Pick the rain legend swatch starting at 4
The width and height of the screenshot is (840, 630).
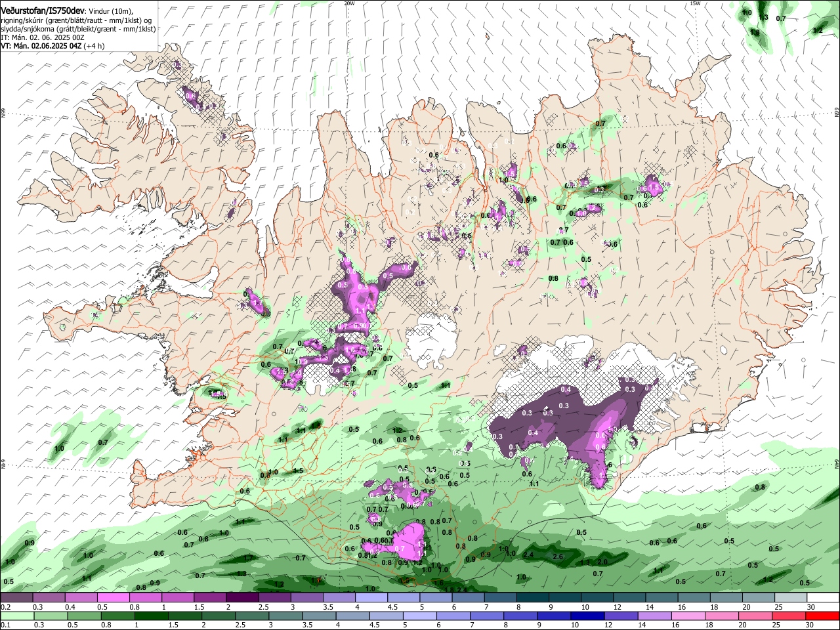(x=353, y=616)
